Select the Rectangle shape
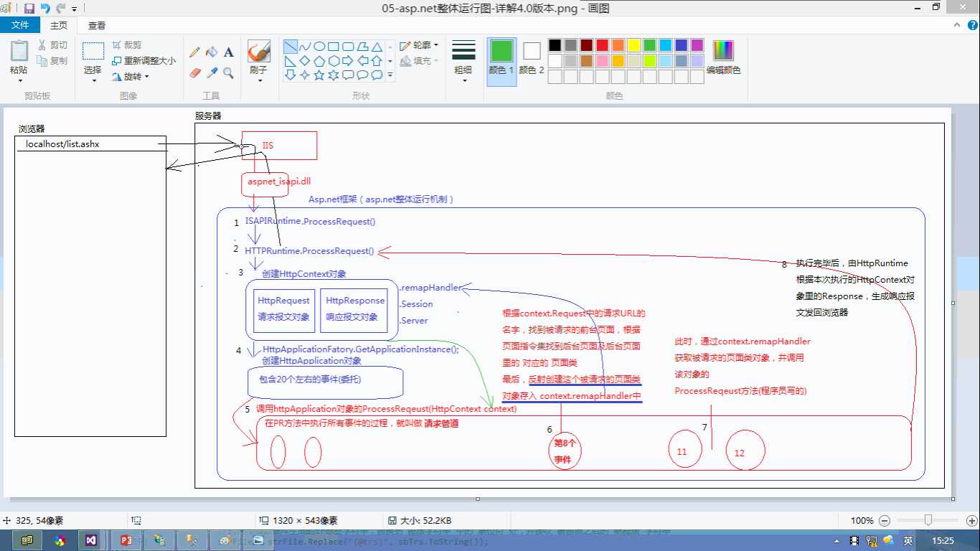This screenshot has width=980, height=551. (334, 47)
